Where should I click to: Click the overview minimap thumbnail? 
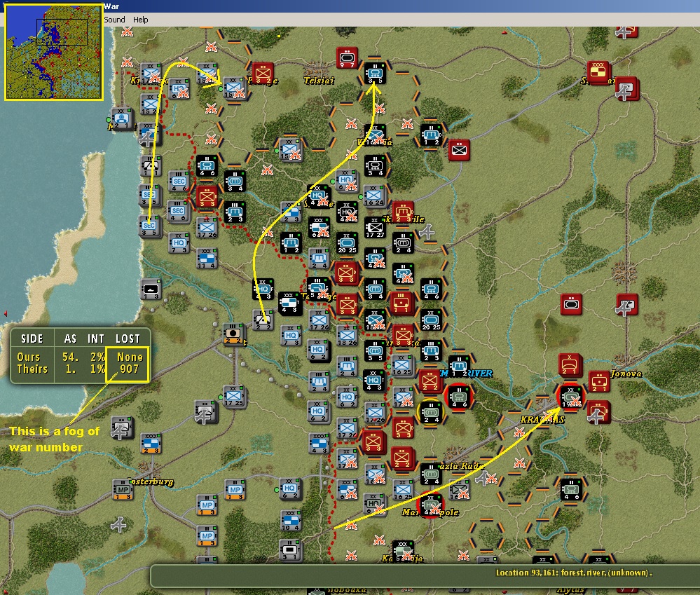(x=53, y=52)
